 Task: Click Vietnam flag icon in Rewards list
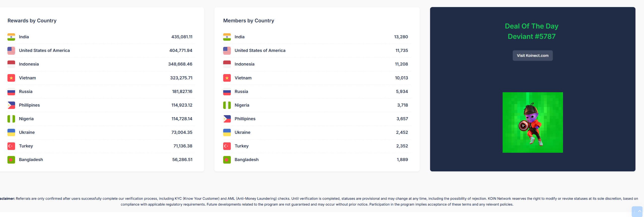pyautogui.click(x=11, y=78)
